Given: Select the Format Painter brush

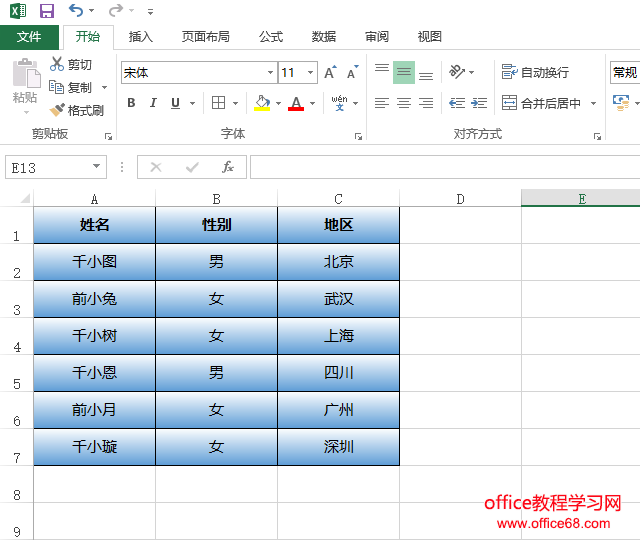Looking at the screenshot, I should point(77,110).
